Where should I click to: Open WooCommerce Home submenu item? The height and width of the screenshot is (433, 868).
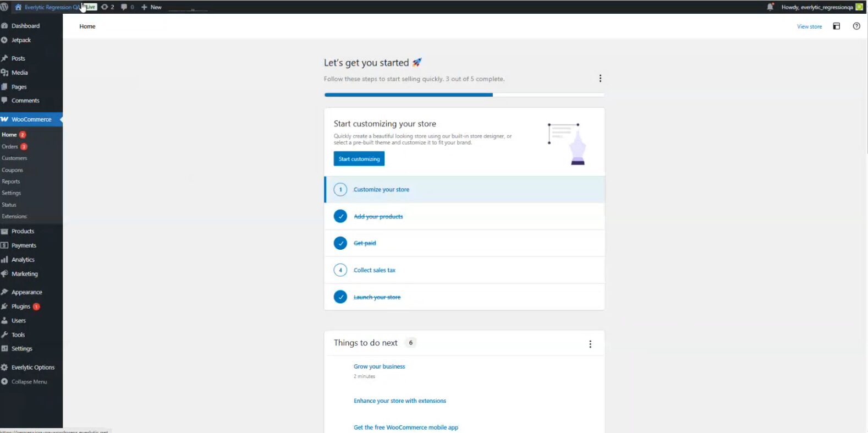9,135
